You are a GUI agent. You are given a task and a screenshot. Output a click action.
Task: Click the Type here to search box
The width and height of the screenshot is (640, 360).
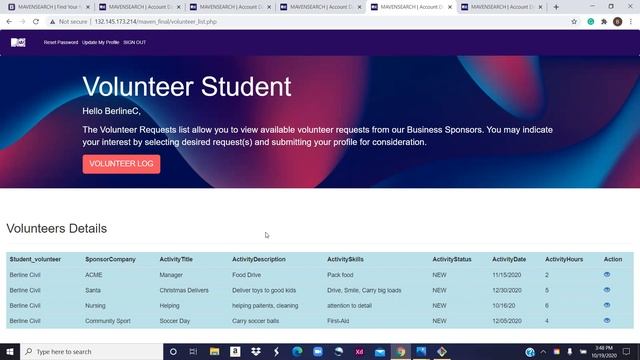[x=91, y=351]
